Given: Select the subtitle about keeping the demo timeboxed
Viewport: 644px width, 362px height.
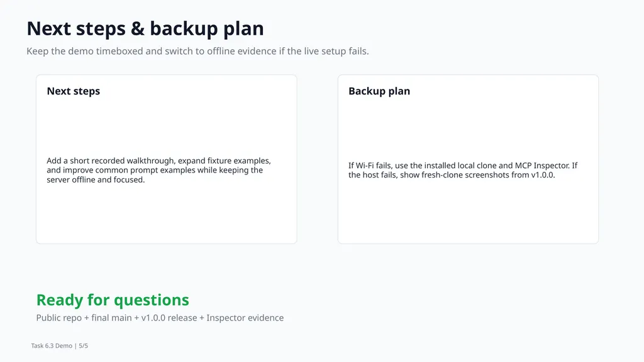Looking at the screenshot, I should click(197, 51).
